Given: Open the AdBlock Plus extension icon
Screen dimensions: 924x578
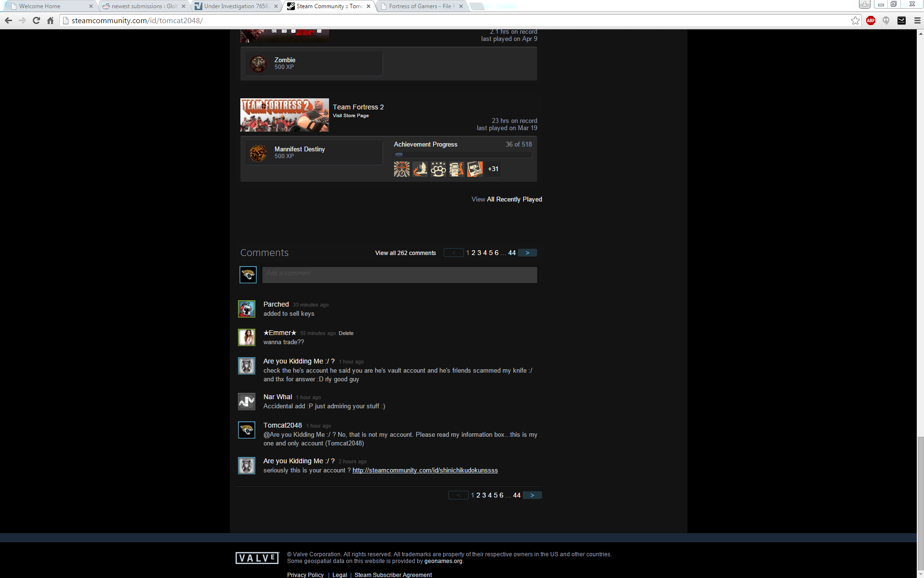Looking at the screenshot, I should click(x=871, y=20).
